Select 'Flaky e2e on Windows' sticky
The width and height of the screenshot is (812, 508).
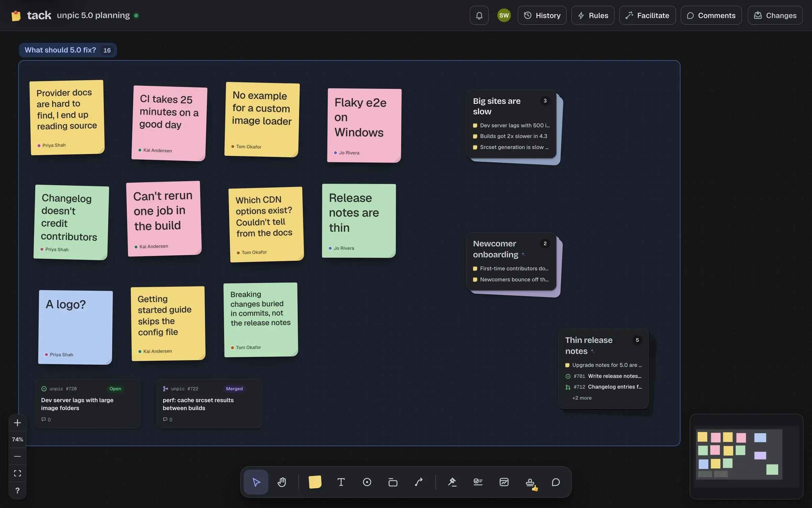(364, 125)
